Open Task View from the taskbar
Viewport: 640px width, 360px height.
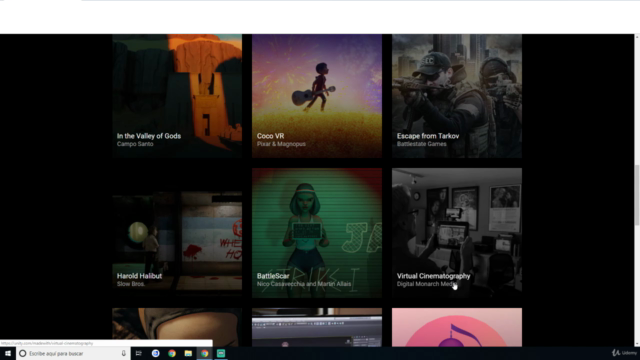139,353
